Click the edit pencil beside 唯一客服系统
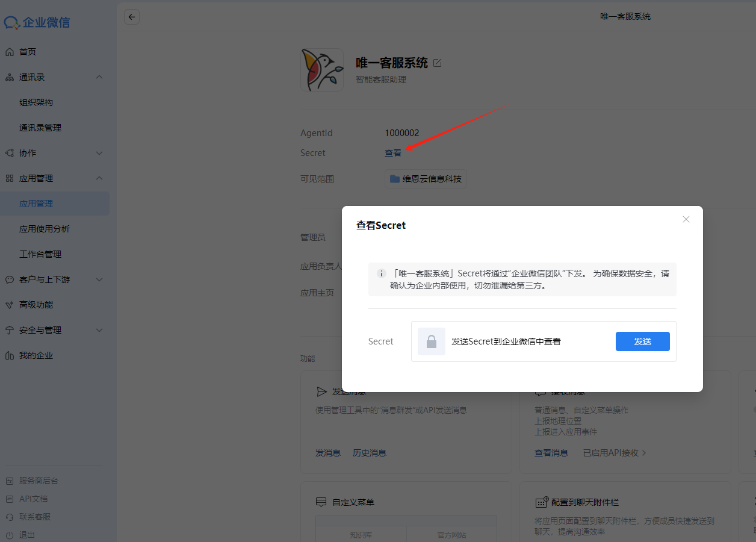This screenshot has width=756, height=542. [438, 63]
